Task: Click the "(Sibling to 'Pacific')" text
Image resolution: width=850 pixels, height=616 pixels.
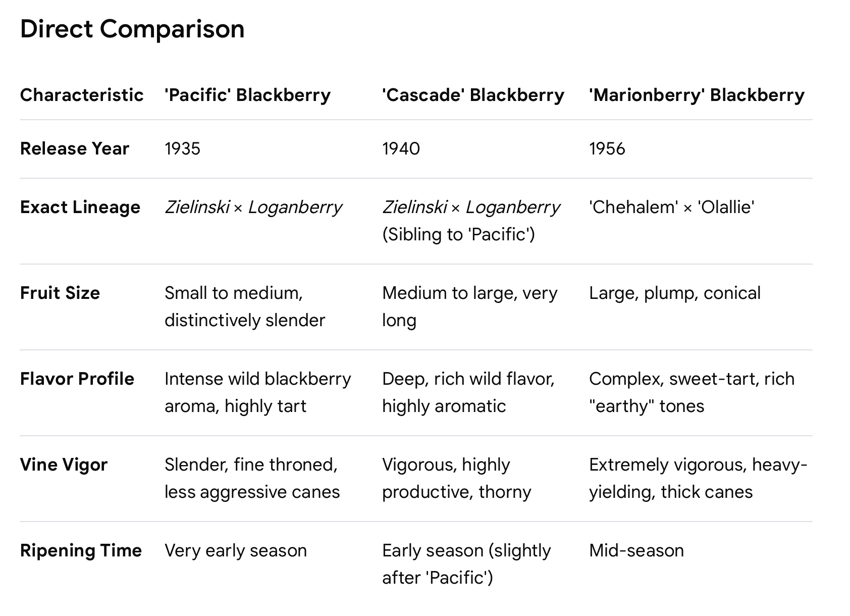Action: (458, 234)
